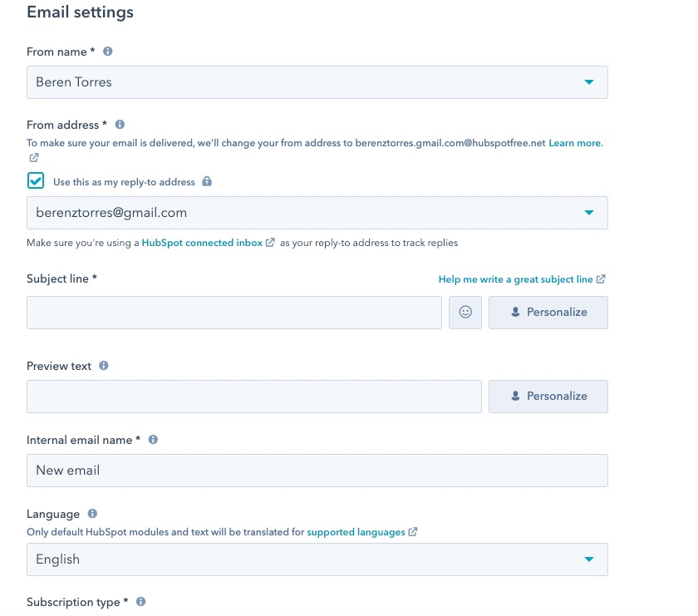The height and width of the screenshot is (616, 698).
Task: Open the supported languages link
Action: coord(356,531)
